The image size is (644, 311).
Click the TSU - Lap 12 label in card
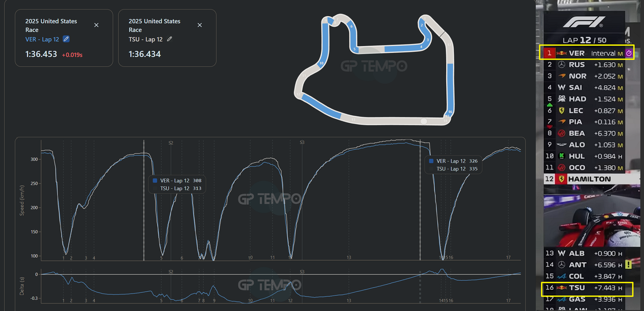(x=146, y=39)
